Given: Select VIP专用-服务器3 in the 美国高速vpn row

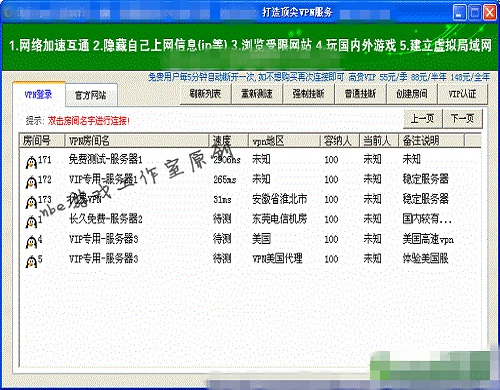Looking at the screenshot, I should click(103, 239).
